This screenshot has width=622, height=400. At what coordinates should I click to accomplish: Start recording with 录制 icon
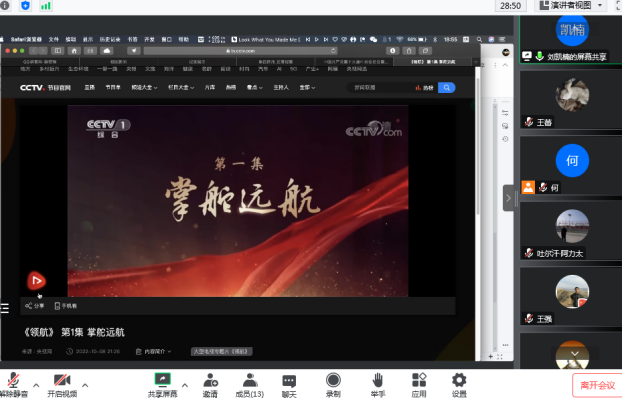point(333,382)
